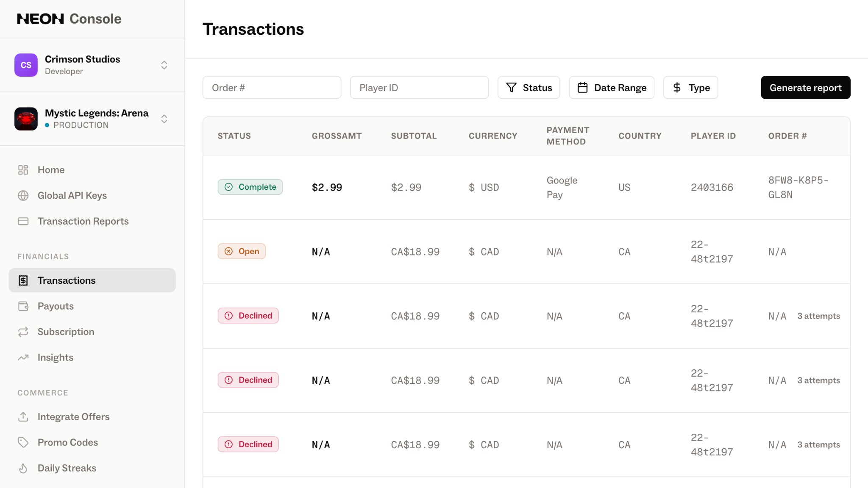
Task: Open Transaction Reports via its card icon
Action: pyautogui.click(x=23, y=221)
